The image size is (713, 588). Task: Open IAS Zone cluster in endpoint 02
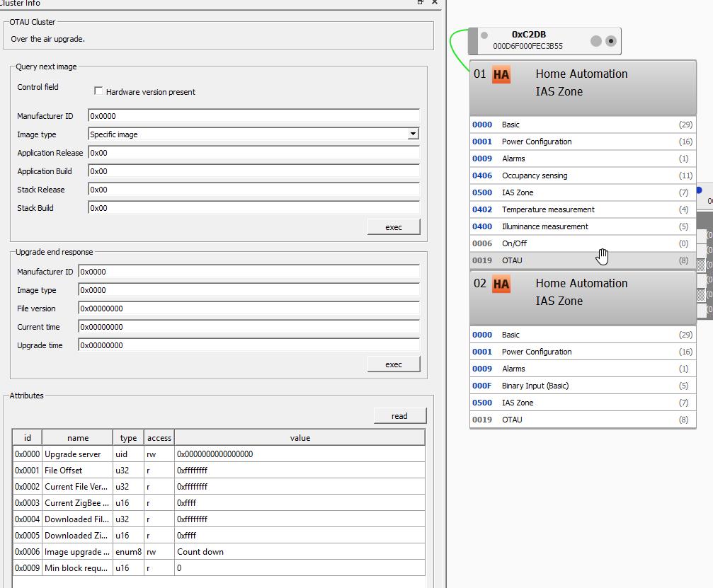coord(583,403)
